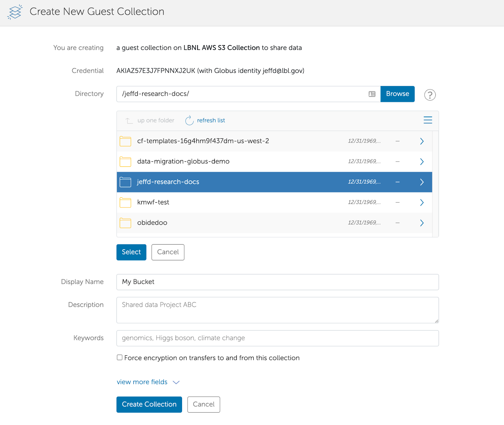This screenshot has height=425, width=504.
Task: Focus the Display Name input field
Action: [x=277, y=282]
